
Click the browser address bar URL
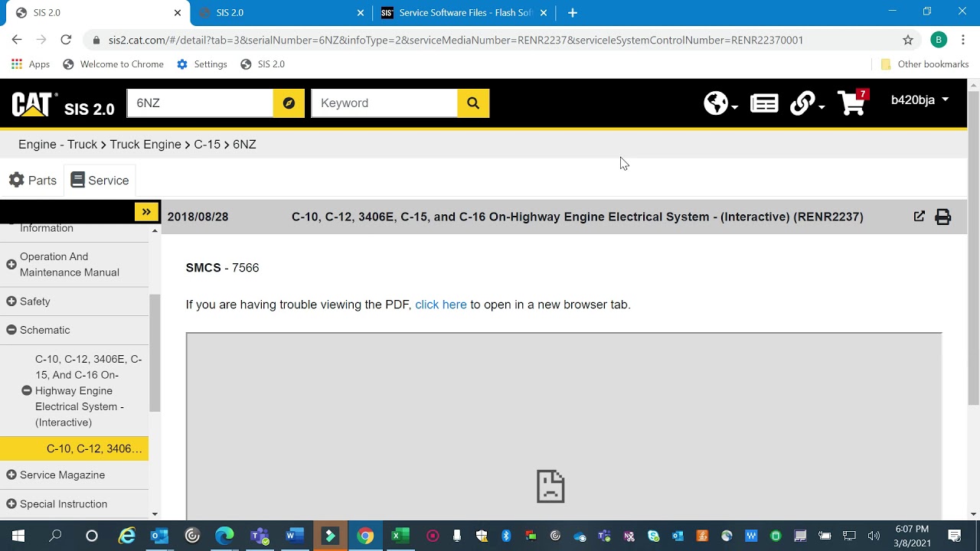(x=456, y=40)
